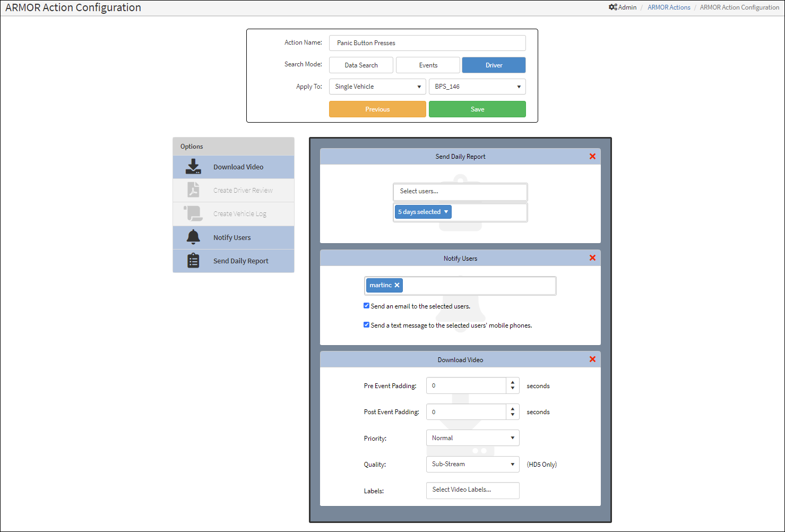The image size is (785, 532).
Task: Toggle send text message to mobile phones
Action: [x=366, y=325]
